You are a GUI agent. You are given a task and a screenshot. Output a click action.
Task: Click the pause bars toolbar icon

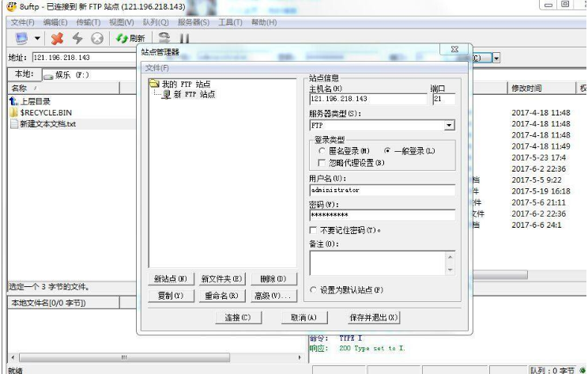coord(184,38)
